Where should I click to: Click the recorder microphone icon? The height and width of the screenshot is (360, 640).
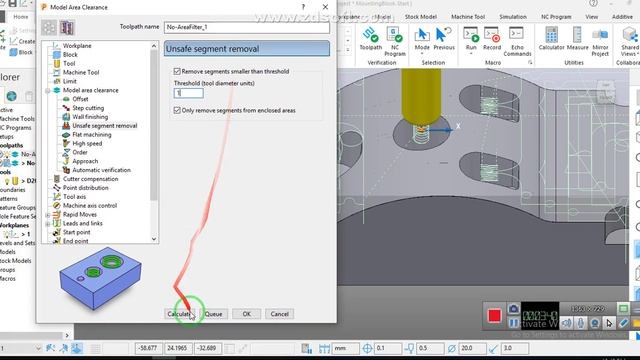[580, 323]
